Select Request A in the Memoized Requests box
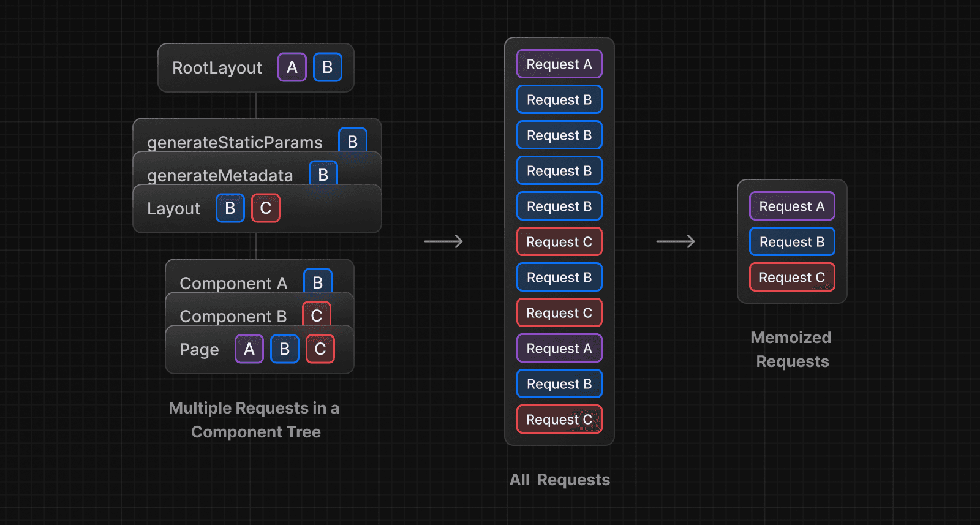 (791, 206)
